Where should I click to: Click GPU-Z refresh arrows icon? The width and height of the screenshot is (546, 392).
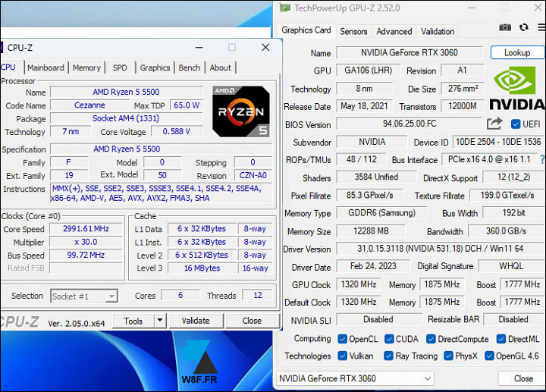[524, 27]
